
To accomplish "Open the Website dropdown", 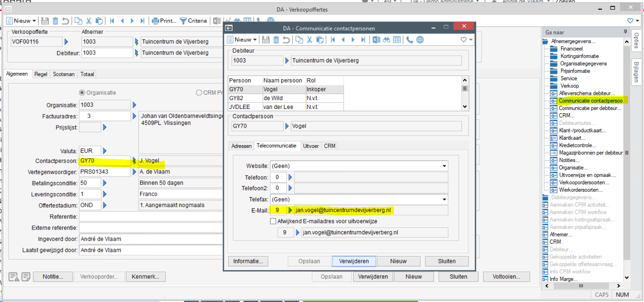I will pyautogui.click(x=444, y=166).
